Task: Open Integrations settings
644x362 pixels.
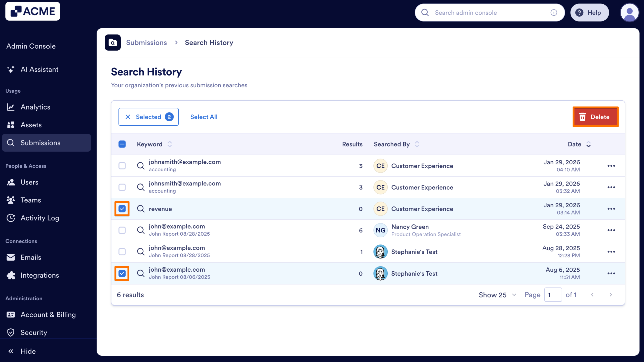Action: (40, 275)
